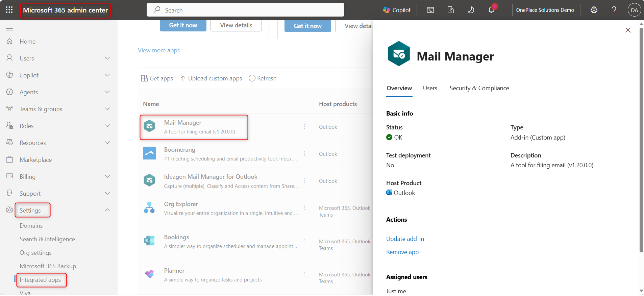Expand the Users navigation section
644x296 pixels.
107,58
